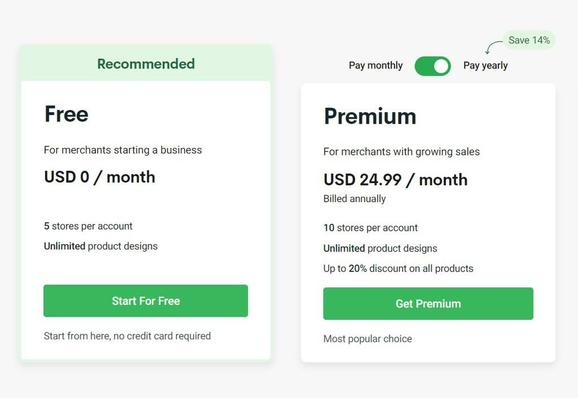Screen dimensions: 578x398
Task: Select the Pay yearly label
Action: (x=485, y=66)
